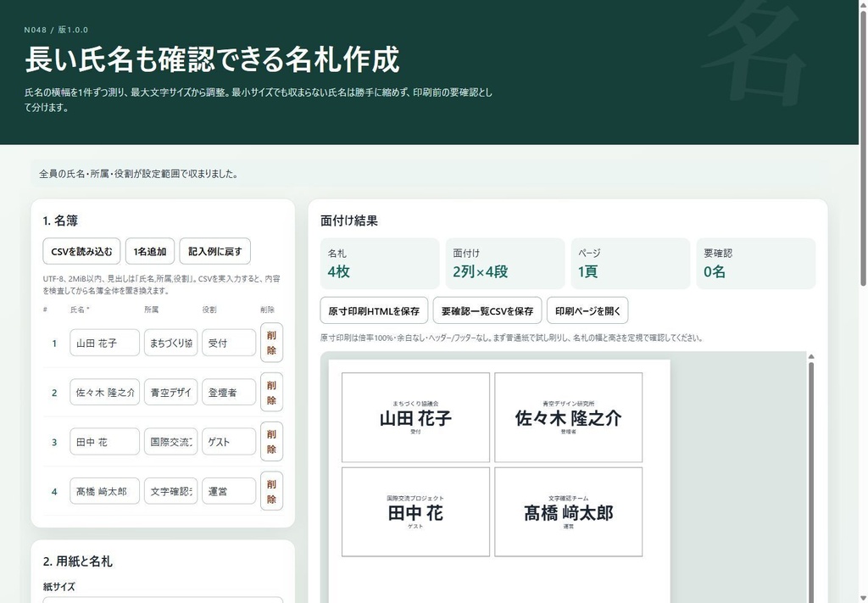Edit role field ゲスト
The width and height of the screenshot is (868, 603).
click(229, 442)
